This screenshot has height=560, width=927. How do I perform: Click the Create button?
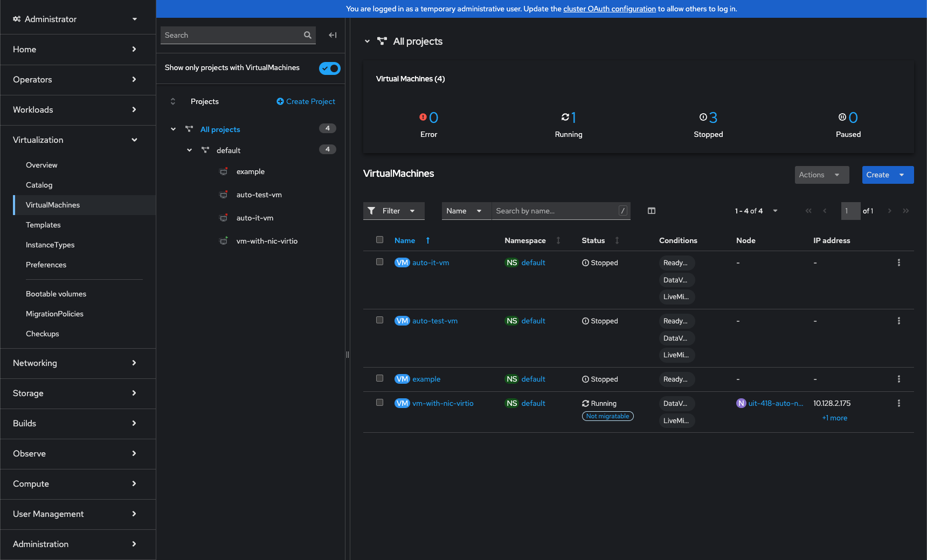click(x=877, y=175)
